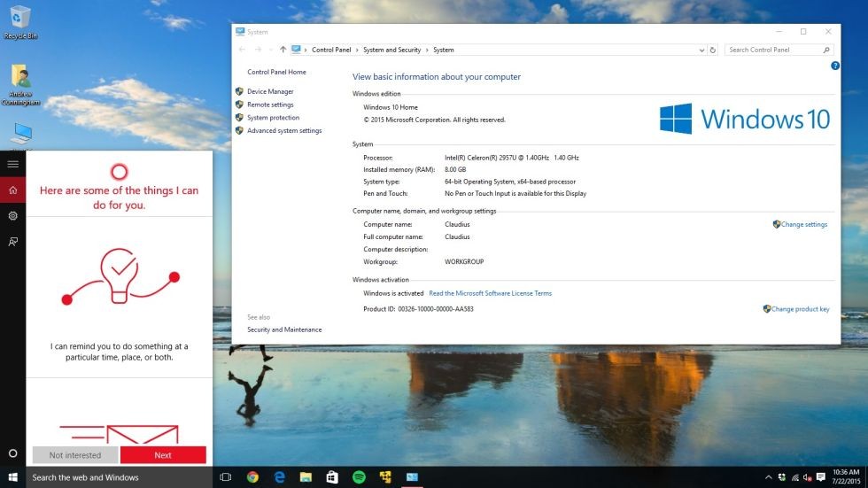Expand recent locations dropdown arrow
Screen dimensions: 868x488
[271, 50]
